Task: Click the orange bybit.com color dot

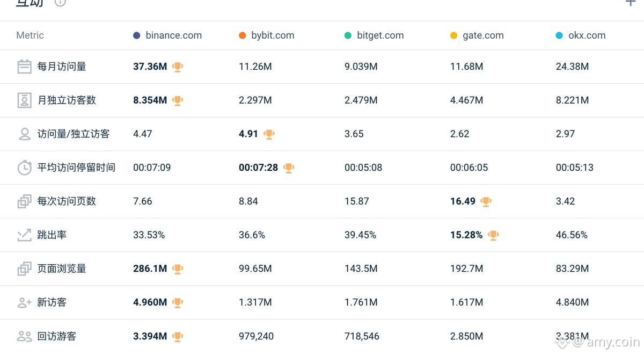Action: pos(242,35)
